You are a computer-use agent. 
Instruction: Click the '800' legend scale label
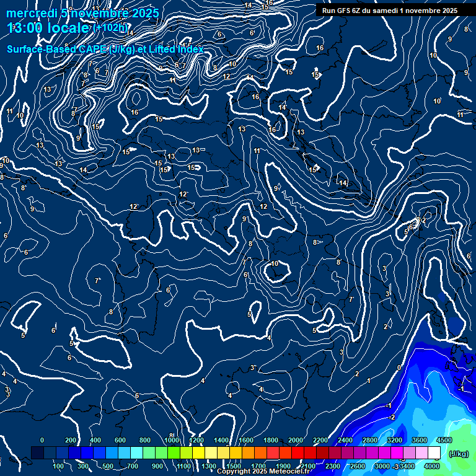click(x=145, y=440)
